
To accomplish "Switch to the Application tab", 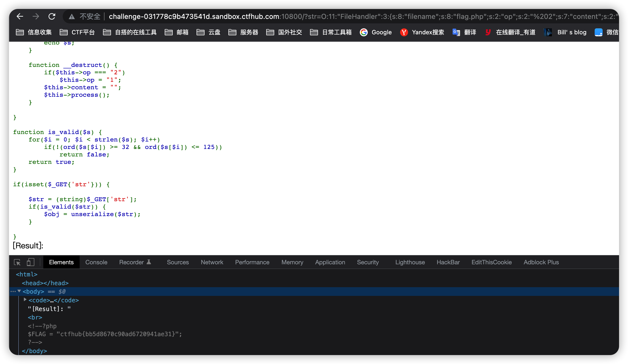I will point(330,262).
